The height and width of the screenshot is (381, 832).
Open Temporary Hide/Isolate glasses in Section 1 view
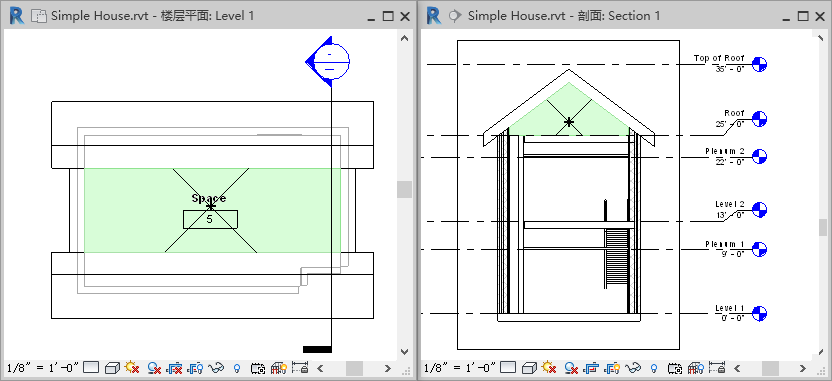click(634, 367)
